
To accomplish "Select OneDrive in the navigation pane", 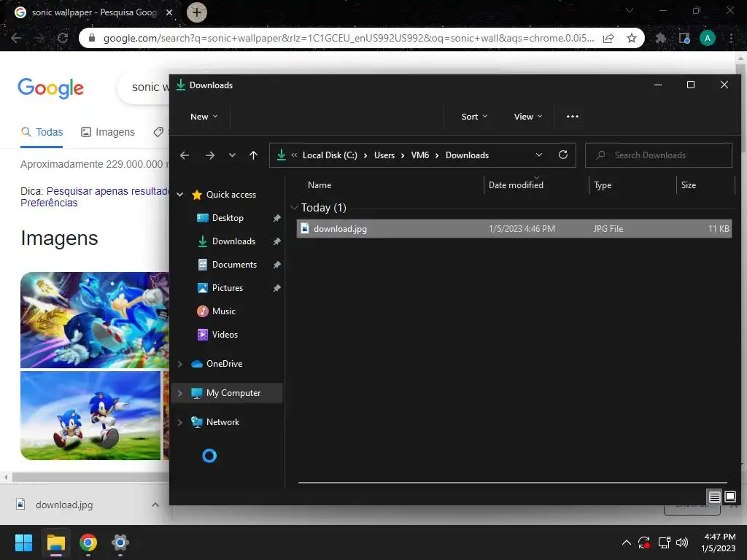I will 224,364.
